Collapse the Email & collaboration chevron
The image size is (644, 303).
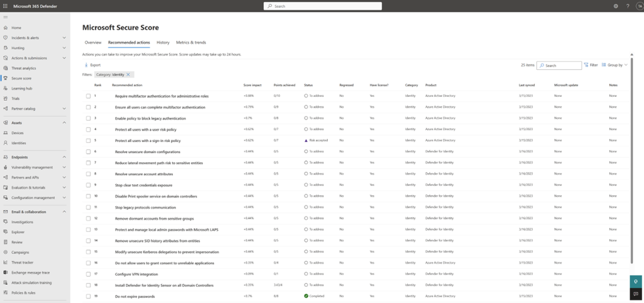click(64, 212)
